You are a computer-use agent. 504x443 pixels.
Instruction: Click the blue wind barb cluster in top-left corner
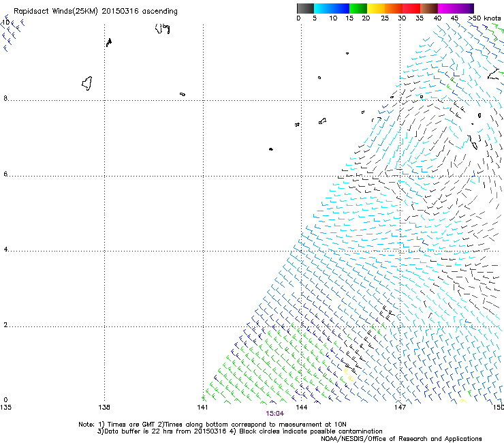click(x=12, y=34)
